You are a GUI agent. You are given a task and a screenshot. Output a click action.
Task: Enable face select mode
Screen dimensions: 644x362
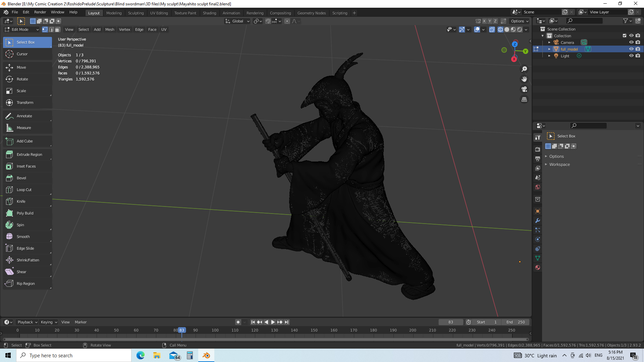(x=58, y=29)
